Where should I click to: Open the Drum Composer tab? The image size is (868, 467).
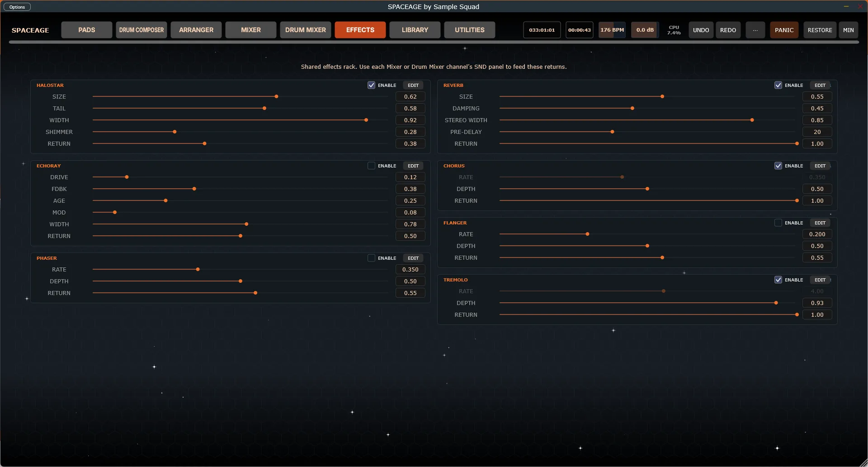142,30
